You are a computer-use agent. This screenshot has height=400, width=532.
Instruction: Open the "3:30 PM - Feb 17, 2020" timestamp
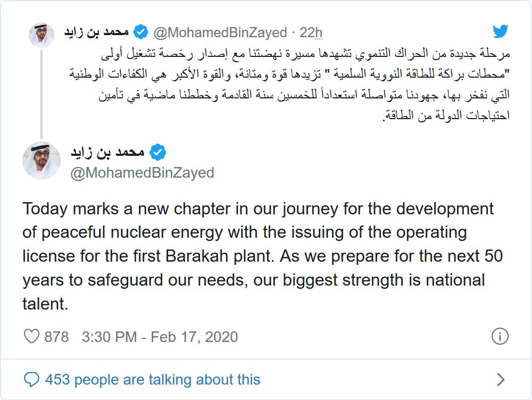tap(160, 337)
